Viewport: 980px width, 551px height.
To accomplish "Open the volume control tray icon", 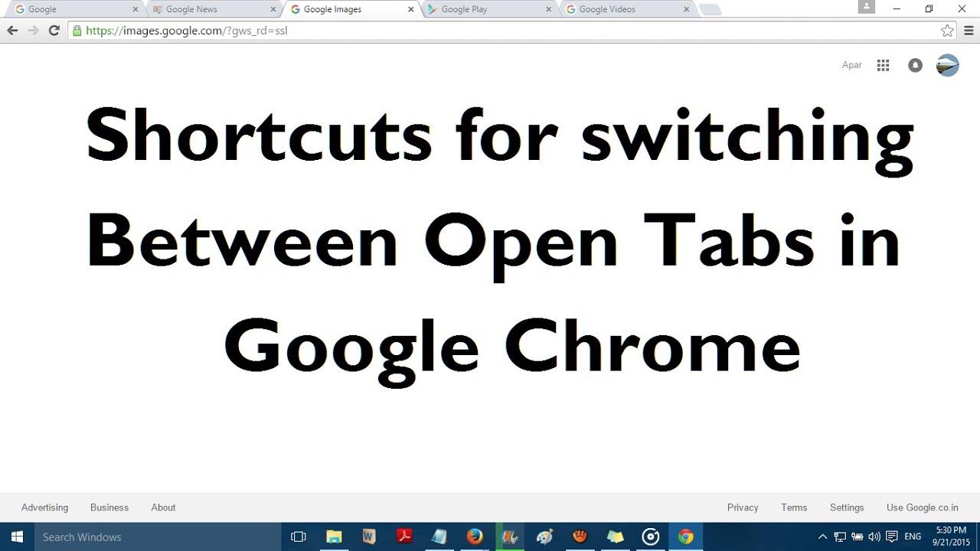I will pos(874,537).
